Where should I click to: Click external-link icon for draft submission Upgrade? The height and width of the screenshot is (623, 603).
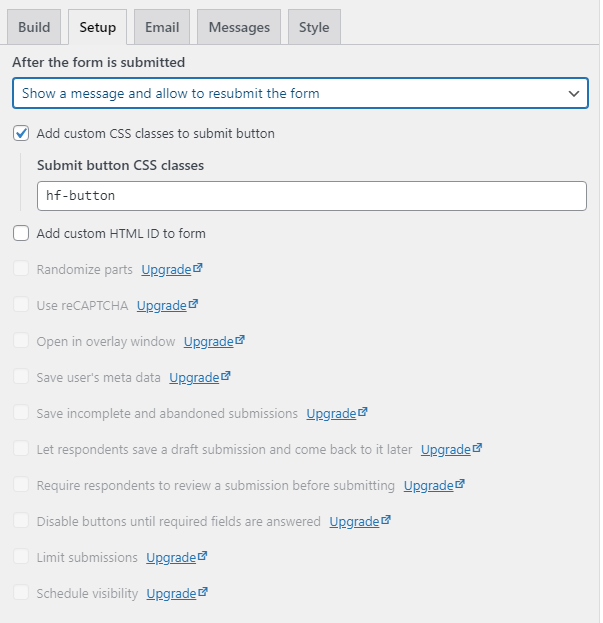click(478, 449)
